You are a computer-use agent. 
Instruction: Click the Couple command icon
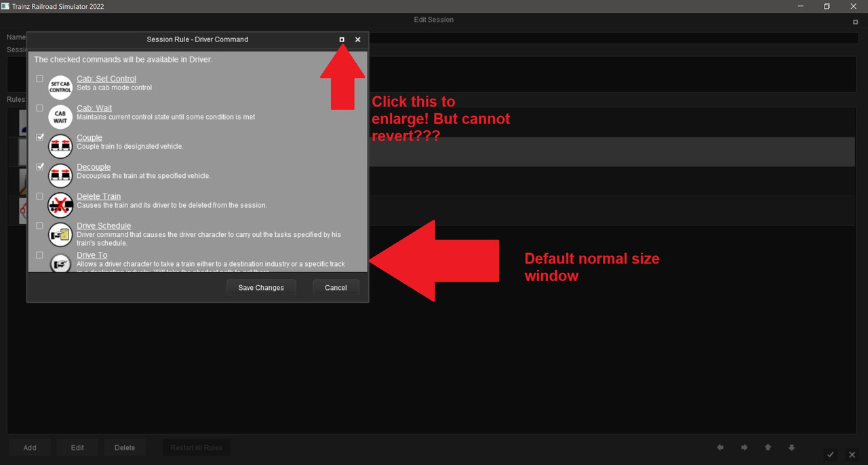point(60,146)
